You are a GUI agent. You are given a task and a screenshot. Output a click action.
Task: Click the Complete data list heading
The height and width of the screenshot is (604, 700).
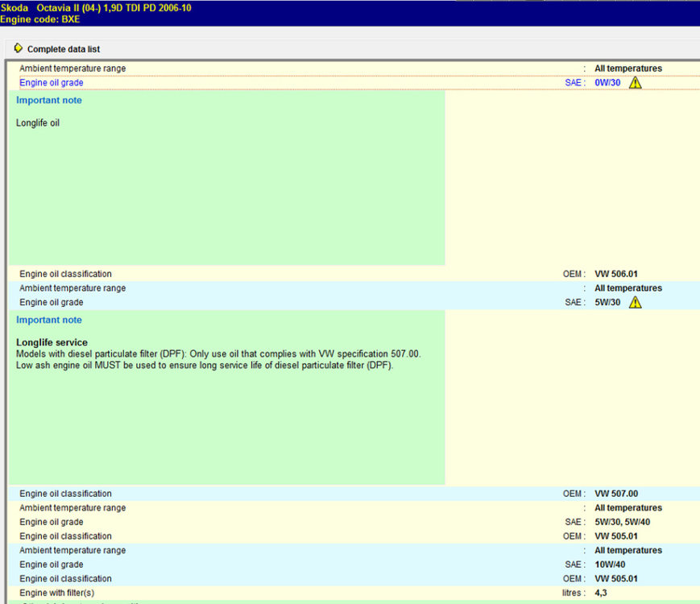[x=64, y=49]
